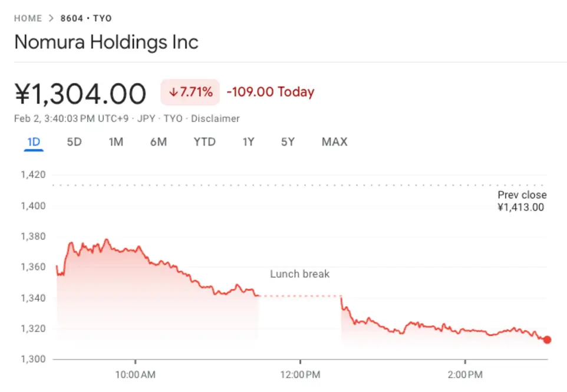This screenshot has height=392, width=567.
Task: Show the YTD chart range
Action: pyautogui.click(x=205, y=141)
